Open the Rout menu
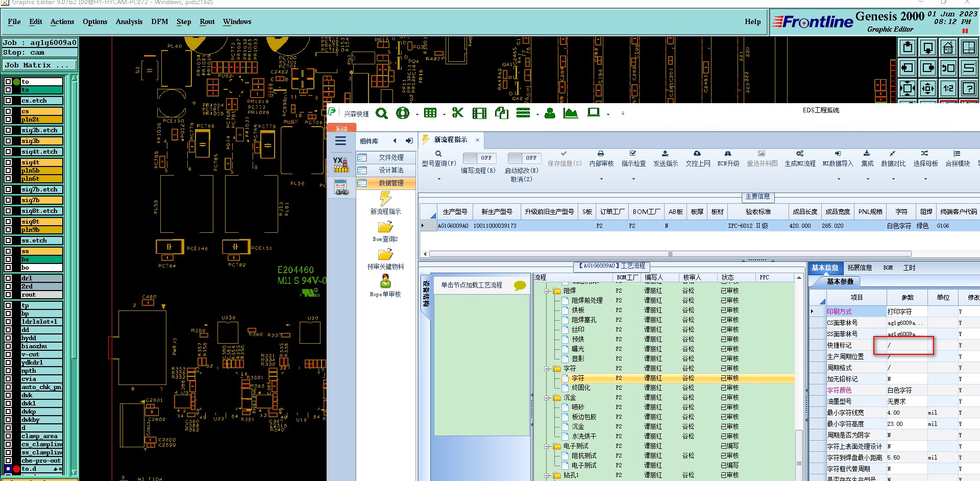Screen dimensions: 980x481 point(207,21)
